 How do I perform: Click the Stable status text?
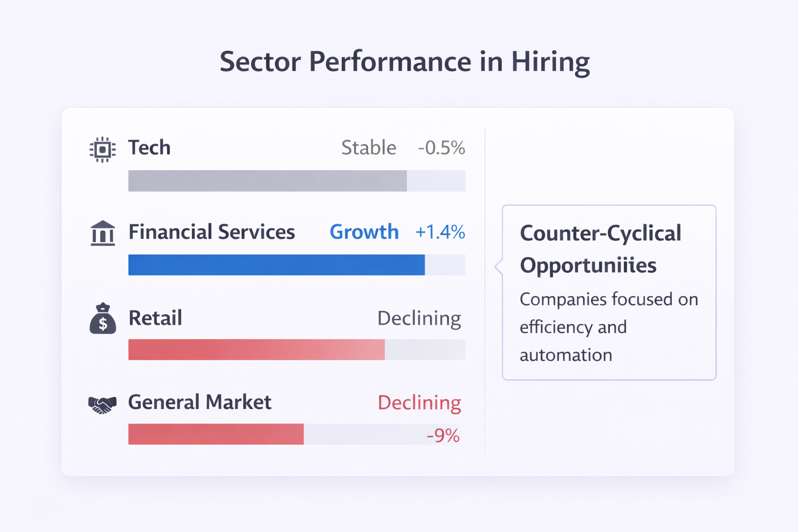368,148
